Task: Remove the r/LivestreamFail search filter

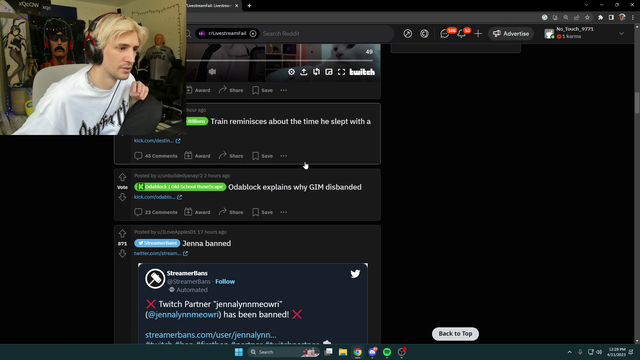Action: click(x=253, y=33)
